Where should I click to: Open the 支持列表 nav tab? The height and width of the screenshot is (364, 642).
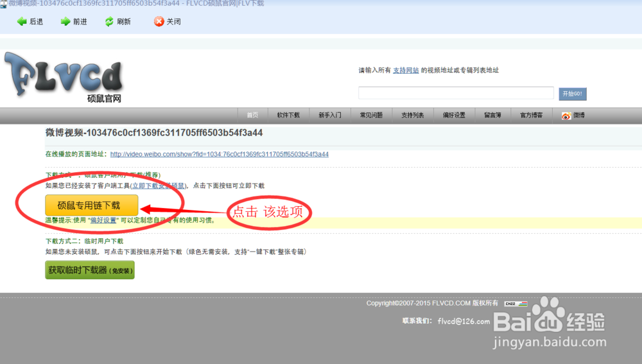[x=412, y=116]
